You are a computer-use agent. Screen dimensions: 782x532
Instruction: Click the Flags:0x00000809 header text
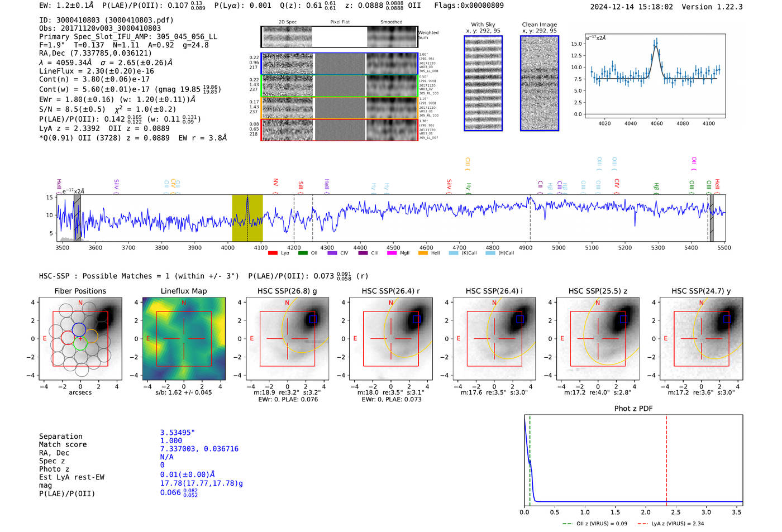point(469,6)
